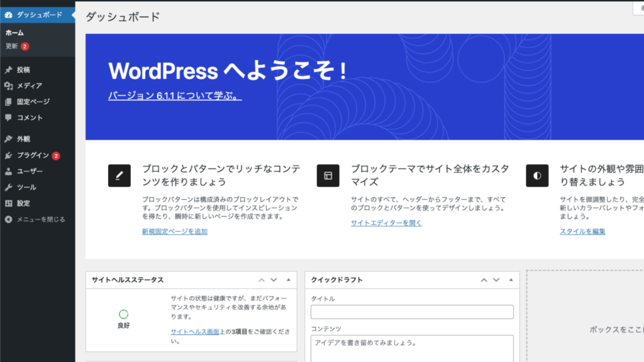Click the paintbrush icon beside 外観

(x=8, y=139)
